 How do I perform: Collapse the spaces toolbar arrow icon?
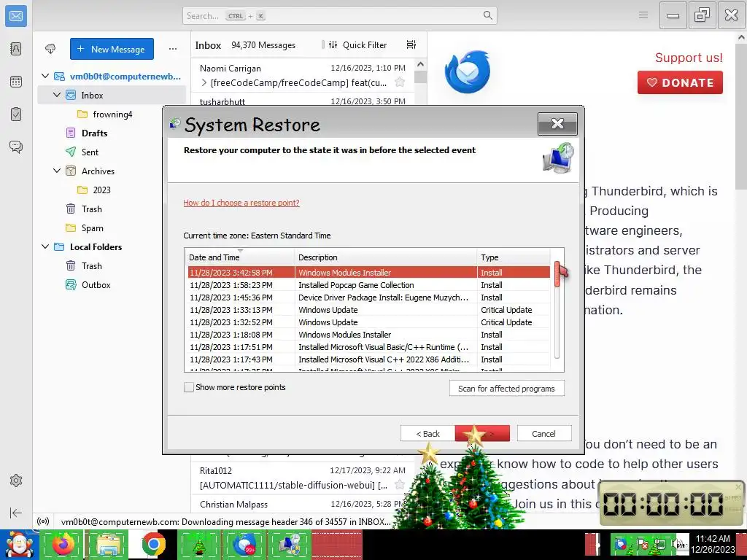pyautogui.click(x=16, y=513)
